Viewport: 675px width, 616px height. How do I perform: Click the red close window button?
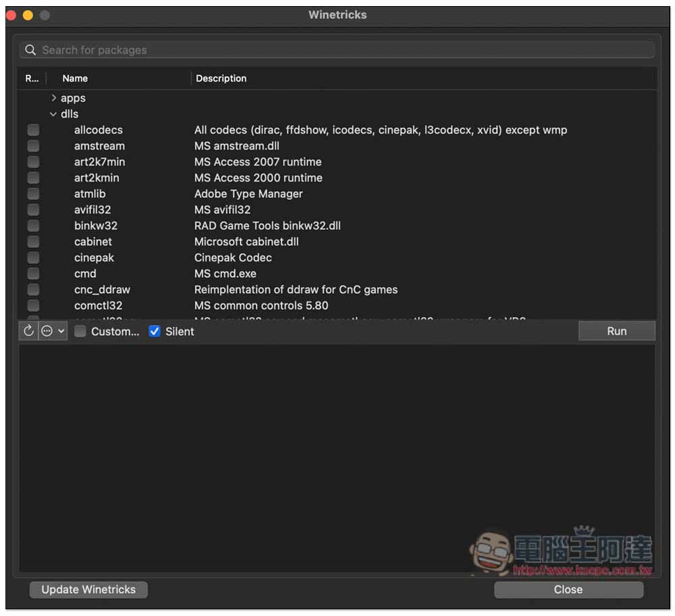coord(11,15)
